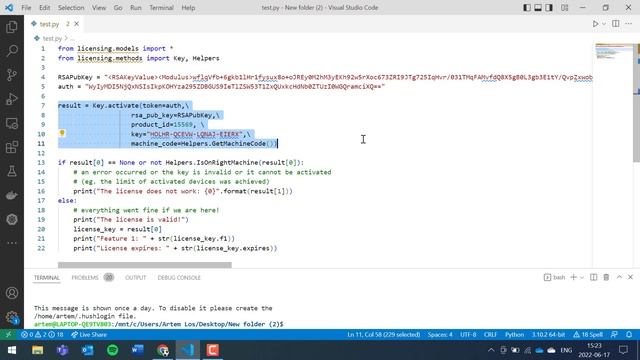Click the lightbulb code action on line 10

(x=62, y=133)
